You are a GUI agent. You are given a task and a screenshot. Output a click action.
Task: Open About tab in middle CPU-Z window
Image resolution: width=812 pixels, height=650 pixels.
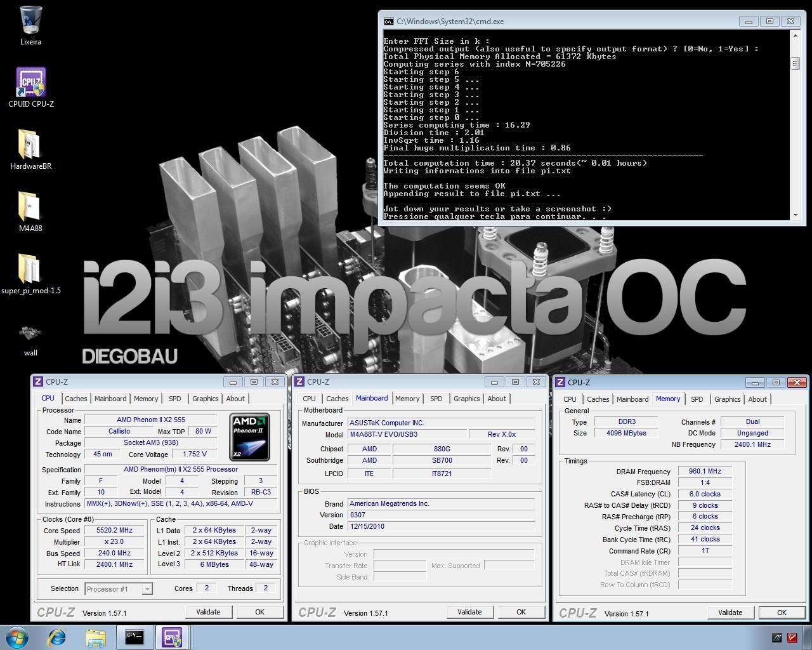tap(497, 399)
